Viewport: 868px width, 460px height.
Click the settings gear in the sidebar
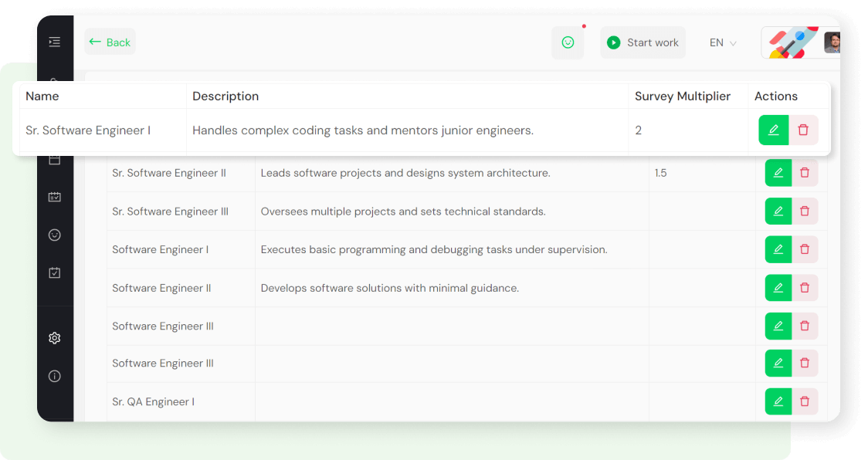[x=54, y=338]
